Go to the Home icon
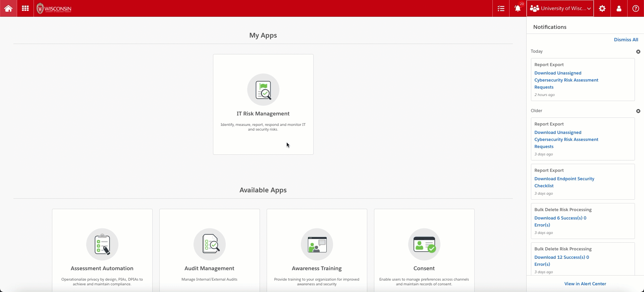This screenshot has width=644, height=292. [x=8, y=8]
